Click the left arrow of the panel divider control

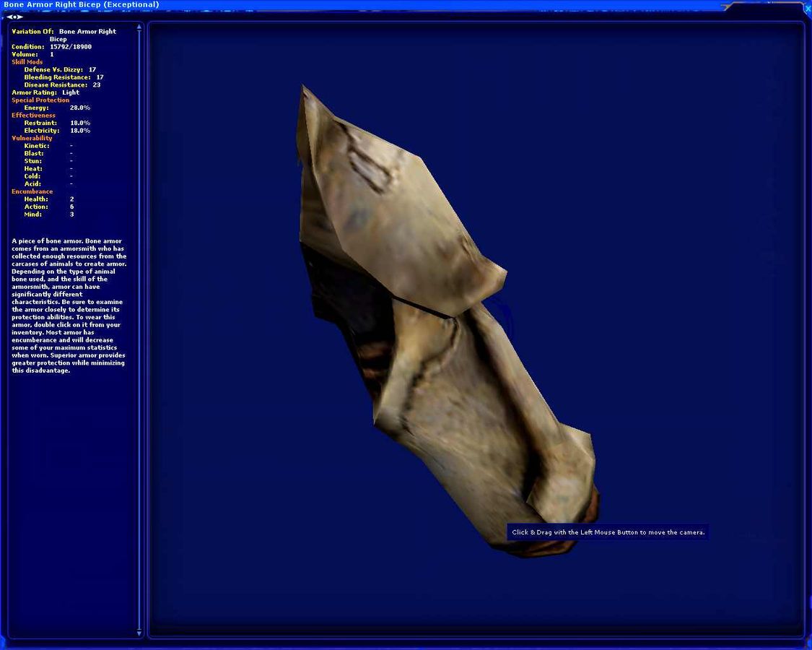(9, 17)
